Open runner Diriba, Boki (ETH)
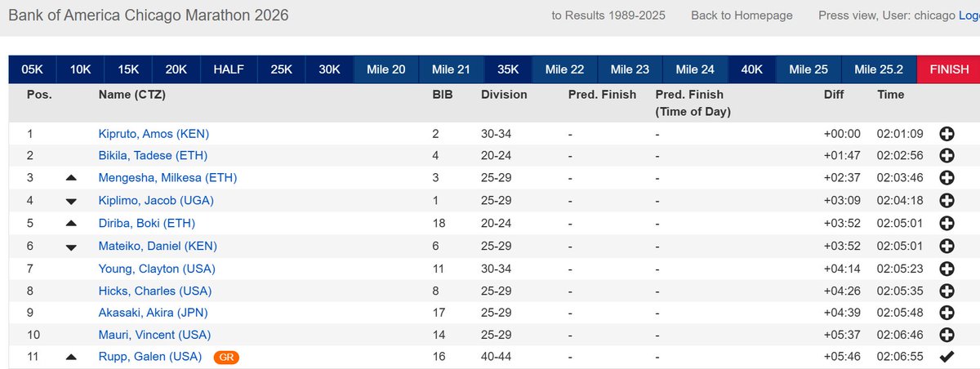This screenshot has width=980, height=369. (147, 223)
